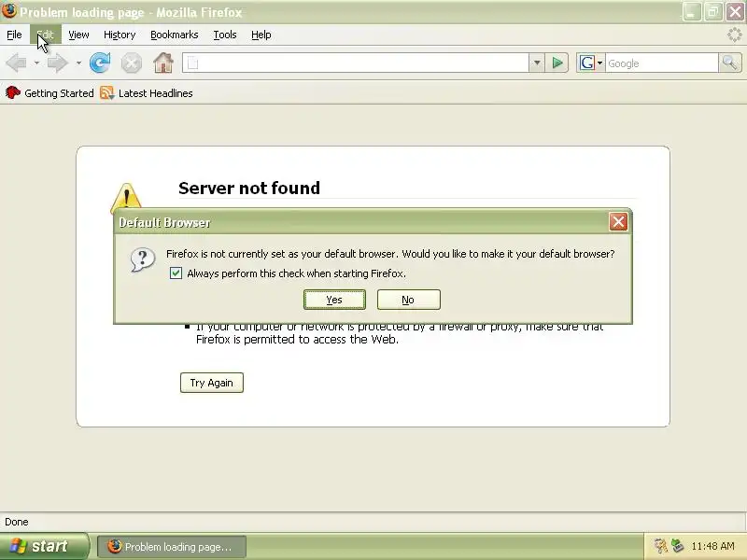The width and height of the screenshot is (747, 560).
Task: Click the Windows start button
Action: (44, 546)
